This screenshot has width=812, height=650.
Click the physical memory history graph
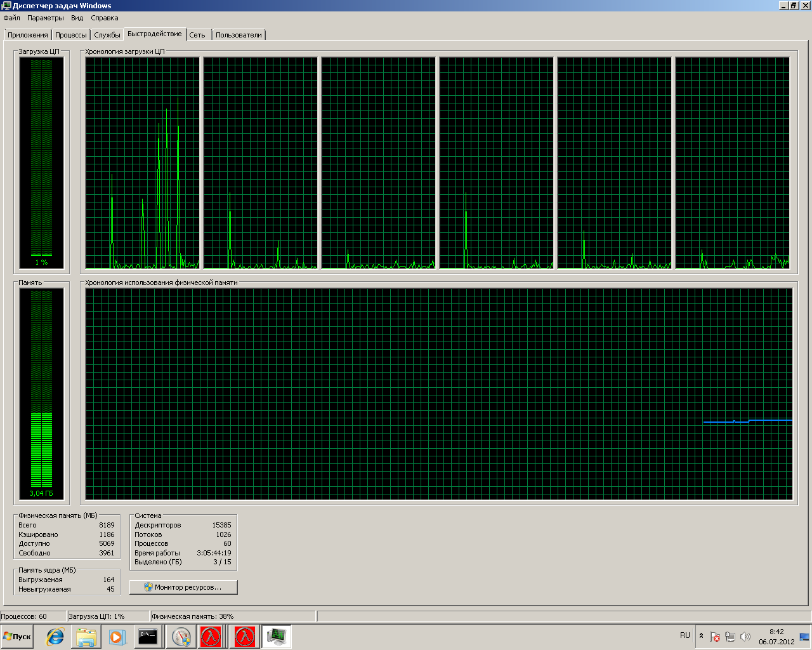coord(439,394)
